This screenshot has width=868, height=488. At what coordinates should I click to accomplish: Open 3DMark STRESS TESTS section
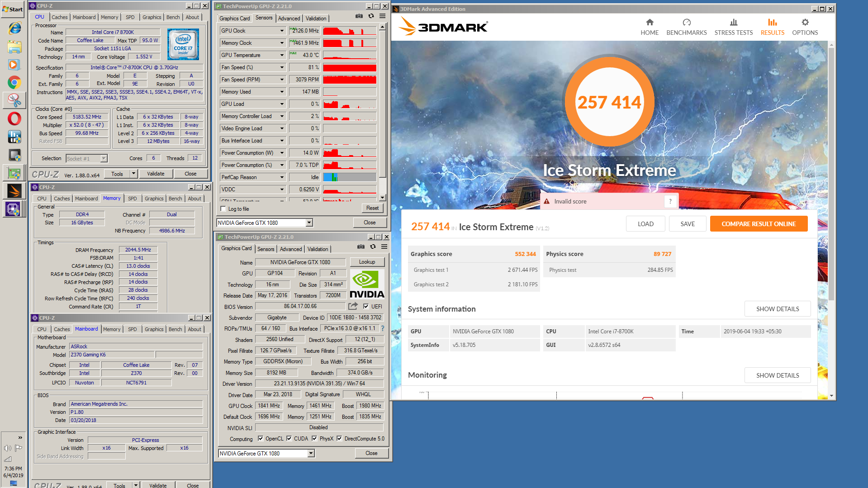[x=734, y=27]
